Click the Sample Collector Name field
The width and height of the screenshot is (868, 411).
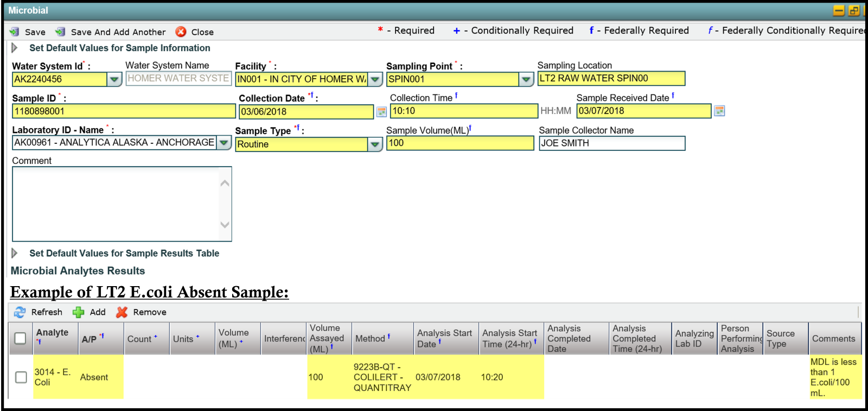pos(611,143)
